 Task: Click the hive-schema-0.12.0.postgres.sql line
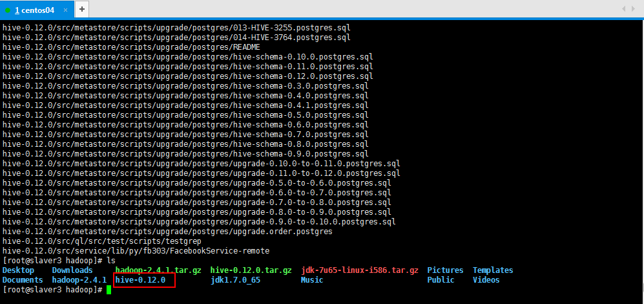click(x=188, y=76)
